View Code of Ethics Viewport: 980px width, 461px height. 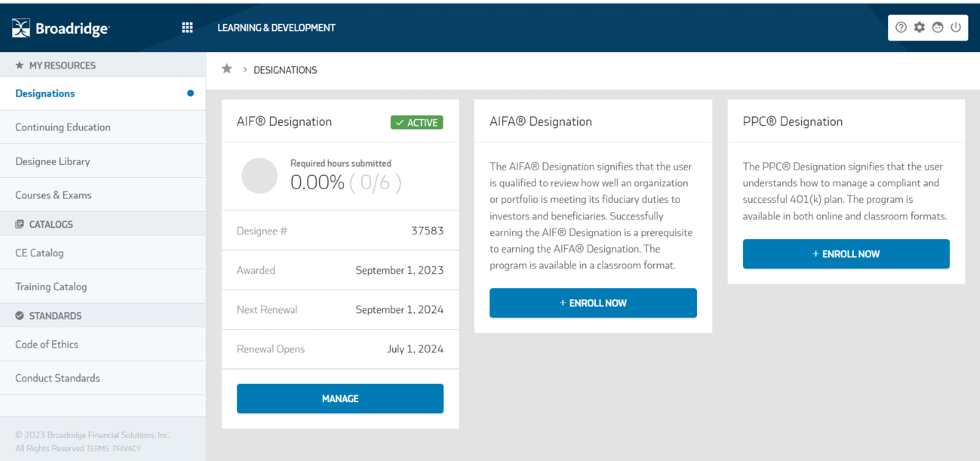click(x=103, y=344)
